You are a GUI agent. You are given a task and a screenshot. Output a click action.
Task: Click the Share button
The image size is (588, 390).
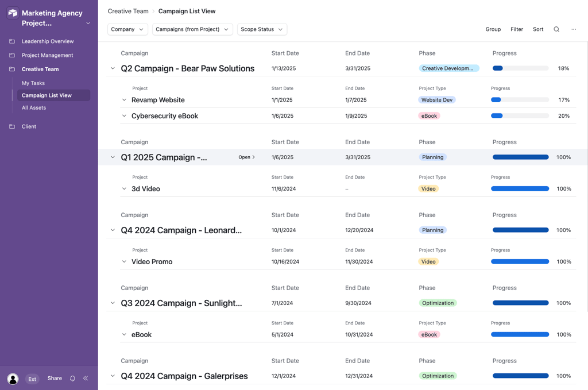pyautogui.click(x=54, y=379)
